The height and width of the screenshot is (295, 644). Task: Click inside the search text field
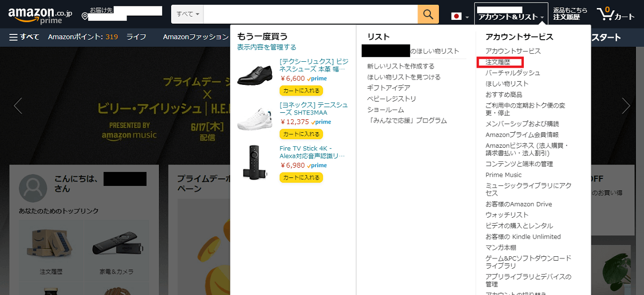click(x=310, y=14)
